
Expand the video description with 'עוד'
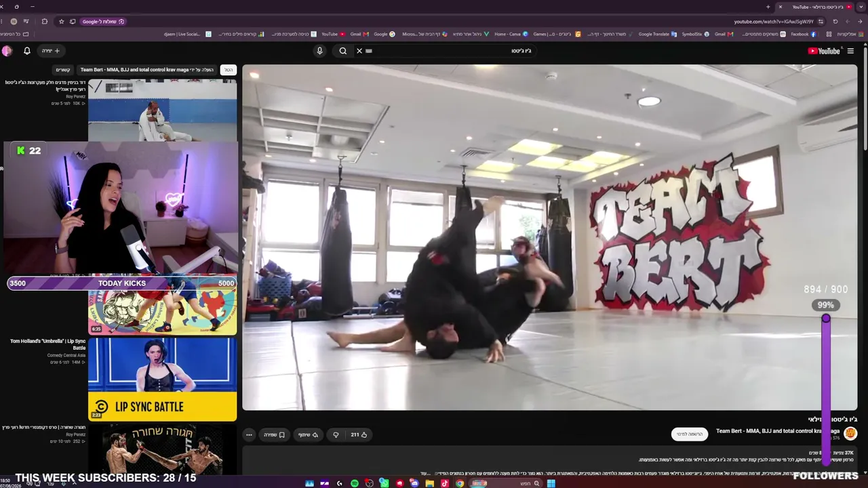(425, 473)
